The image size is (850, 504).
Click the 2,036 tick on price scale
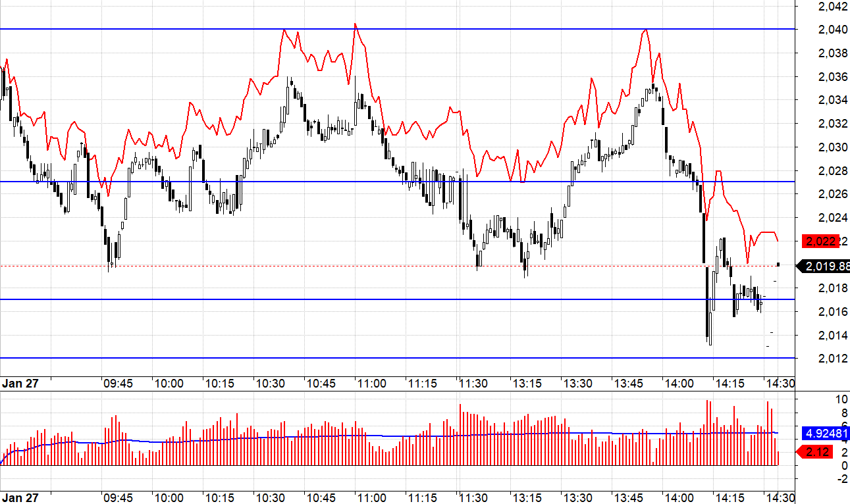(x=832, y=76)
